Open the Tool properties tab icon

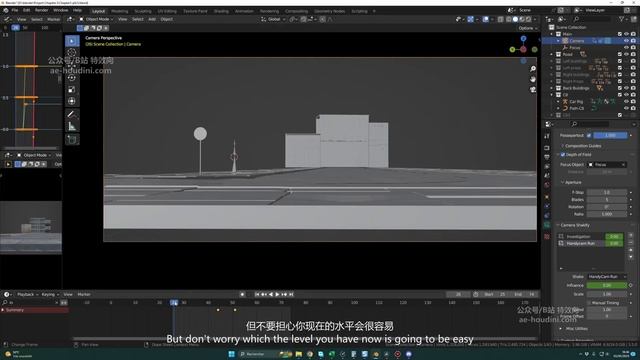click(x=547, y=136)
